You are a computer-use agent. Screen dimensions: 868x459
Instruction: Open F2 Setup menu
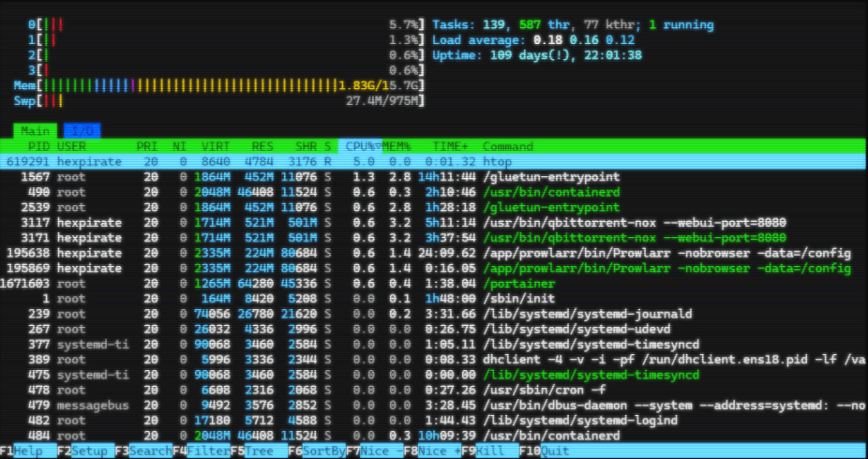89,451
